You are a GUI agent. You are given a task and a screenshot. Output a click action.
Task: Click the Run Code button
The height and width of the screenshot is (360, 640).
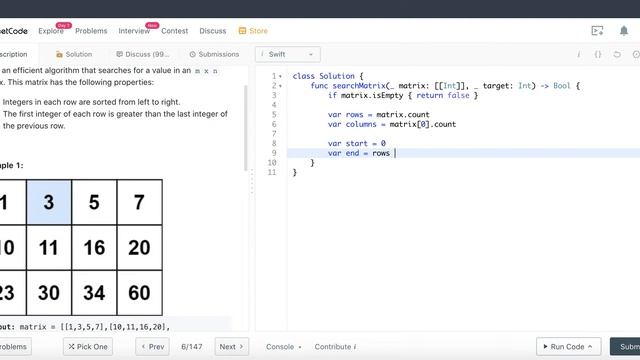(x=568, y=347)
